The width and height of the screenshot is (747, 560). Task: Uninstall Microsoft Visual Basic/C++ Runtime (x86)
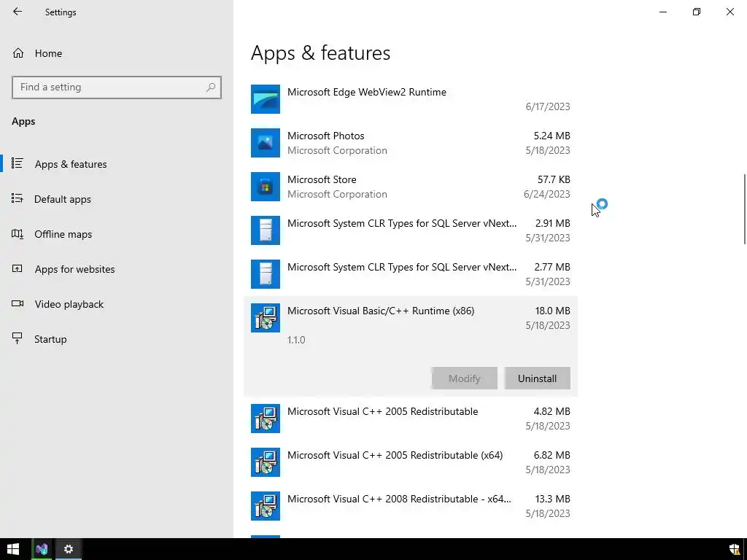[x=538, y=378]
